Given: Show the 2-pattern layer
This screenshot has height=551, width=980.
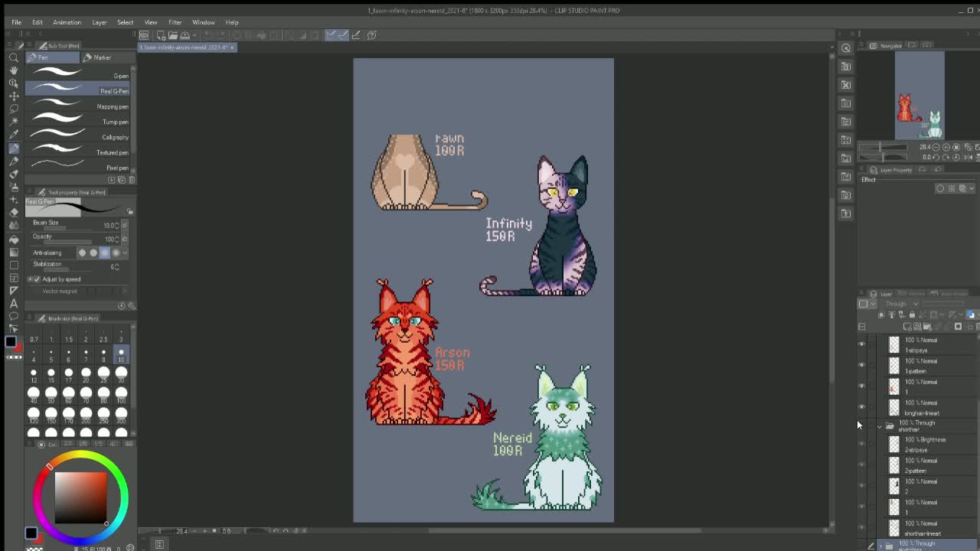Looking at the screenshot, I should tap(861, 465).
